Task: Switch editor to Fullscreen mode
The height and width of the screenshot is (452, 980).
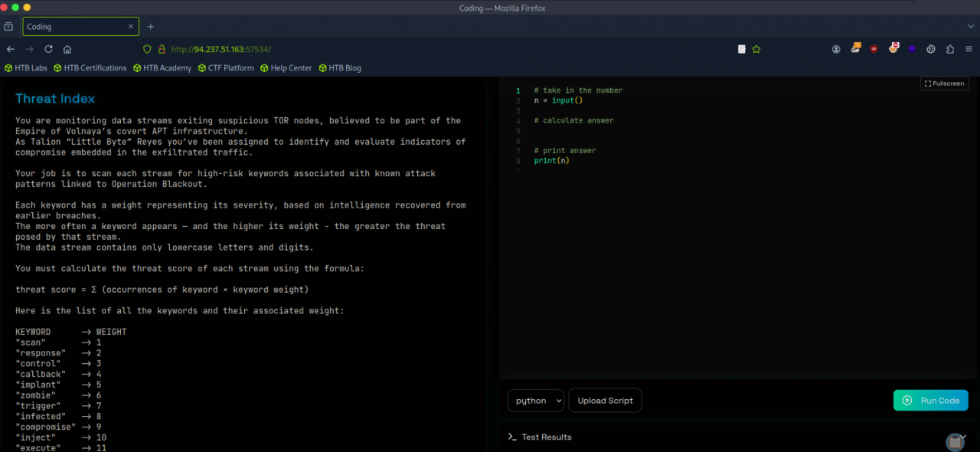Action: pyautogui.click(x=945, y=84)
